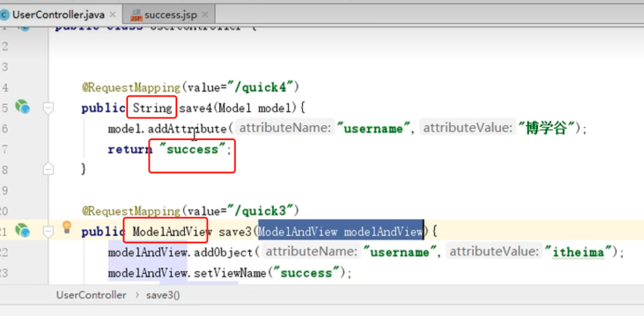
Task: Select save3() in the breadcrumb bar
Action: (x=163, y=295)
